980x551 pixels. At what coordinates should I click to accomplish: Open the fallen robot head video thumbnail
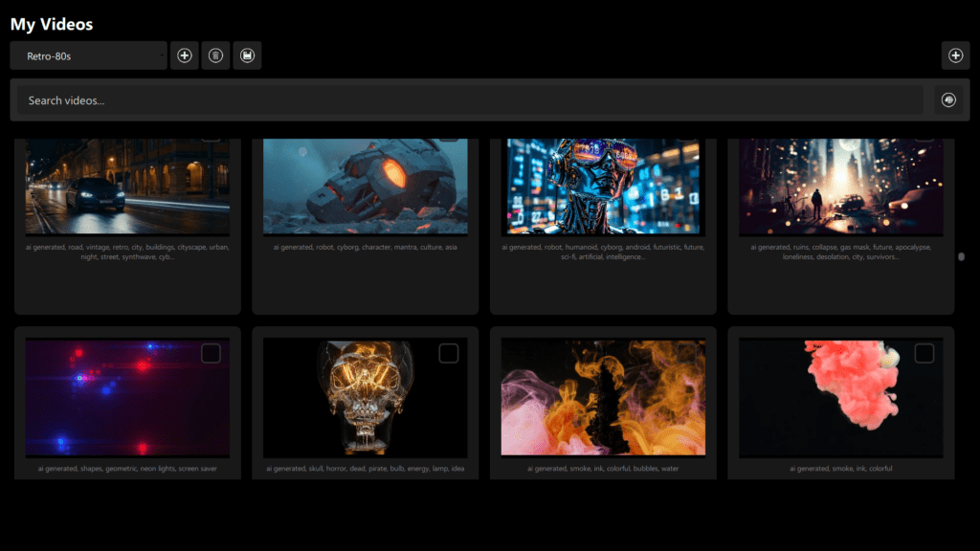365,187
